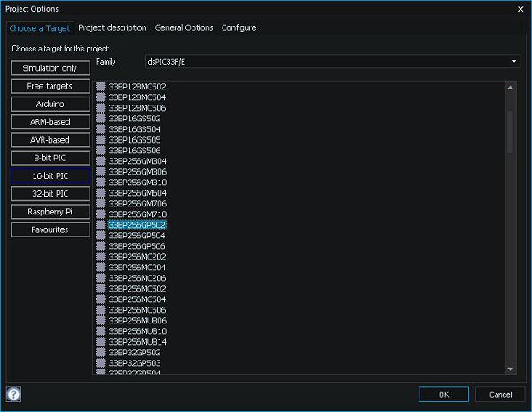
Task: Click the chip icon beside 33EP256MC204
Action: click(x=100, y=268)
